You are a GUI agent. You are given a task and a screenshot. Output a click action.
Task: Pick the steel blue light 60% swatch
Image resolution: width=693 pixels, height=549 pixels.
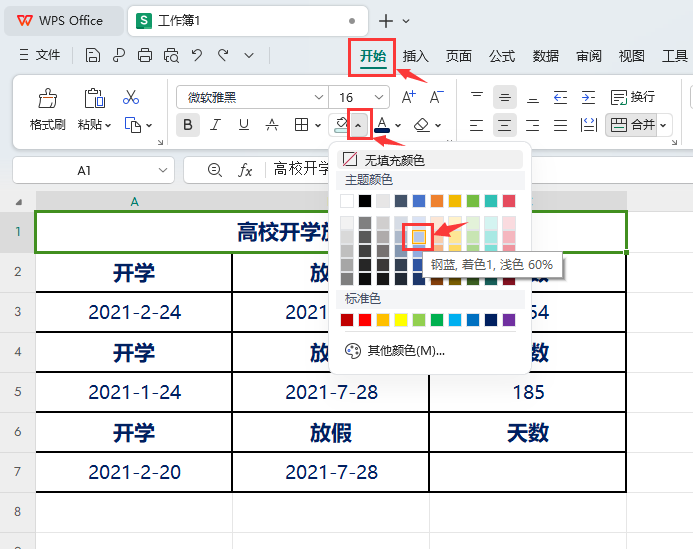419,237
